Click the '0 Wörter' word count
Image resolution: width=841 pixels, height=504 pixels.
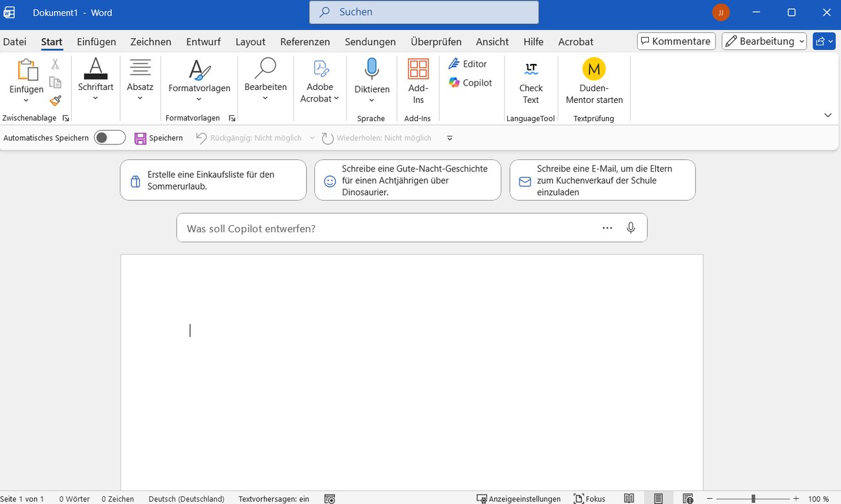tap(74, 499)
